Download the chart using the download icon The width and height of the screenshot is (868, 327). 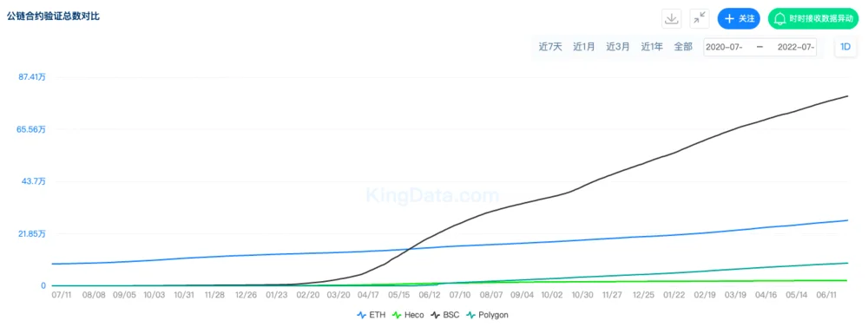(672, 18)
